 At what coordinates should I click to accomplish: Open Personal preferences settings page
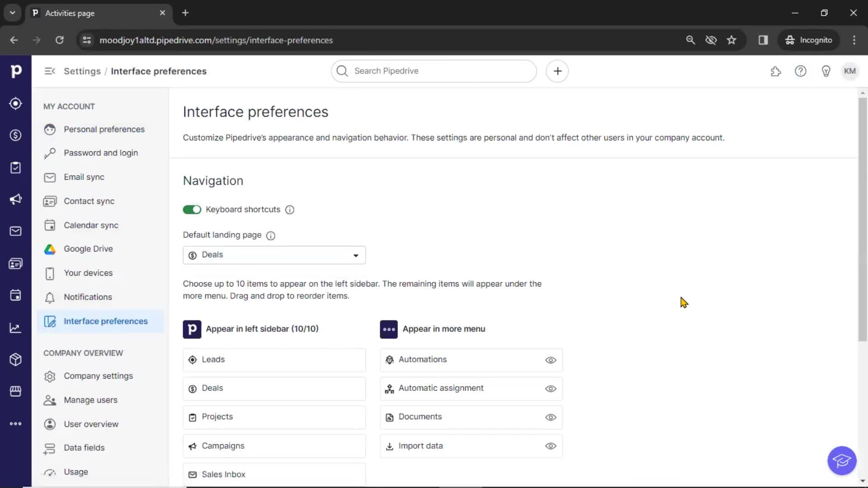coord(104,129)
